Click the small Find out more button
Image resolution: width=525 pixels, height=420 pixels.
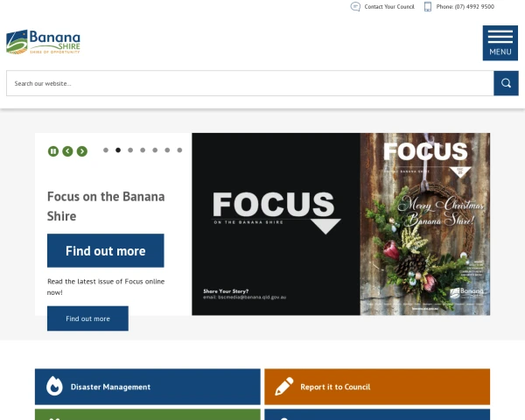(x=87, y=318)
